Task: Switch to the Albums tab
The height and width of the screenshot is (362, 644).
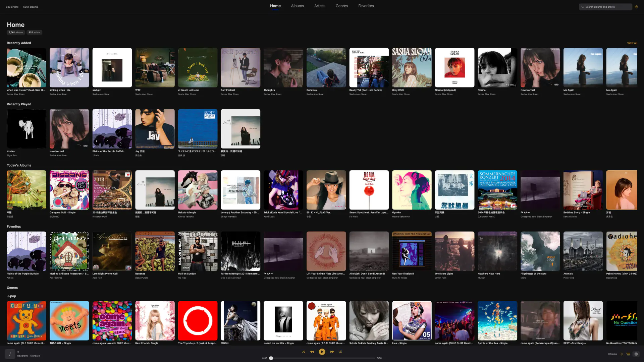Action: 298,6
